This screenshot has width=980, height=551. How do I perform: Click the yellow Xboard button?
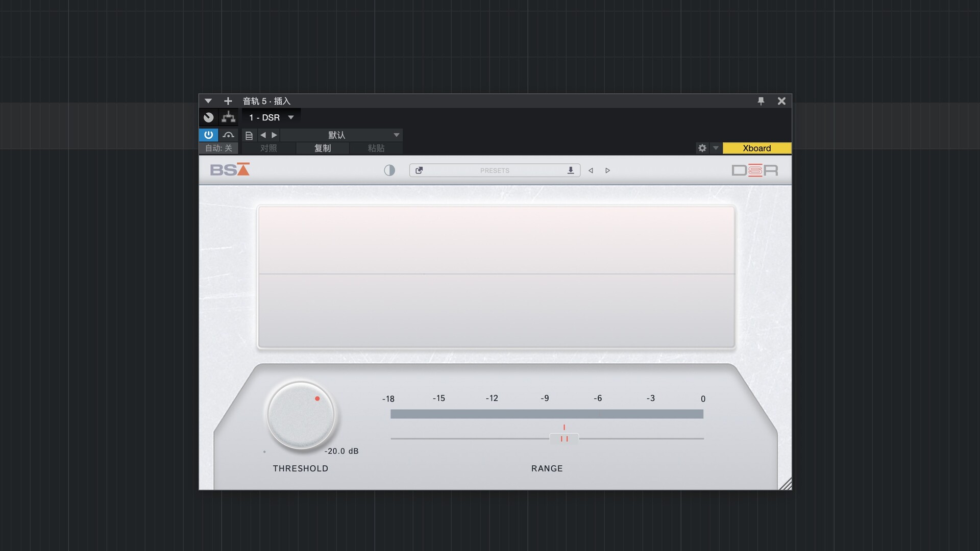pyautogui.click(x=756, y=148)
